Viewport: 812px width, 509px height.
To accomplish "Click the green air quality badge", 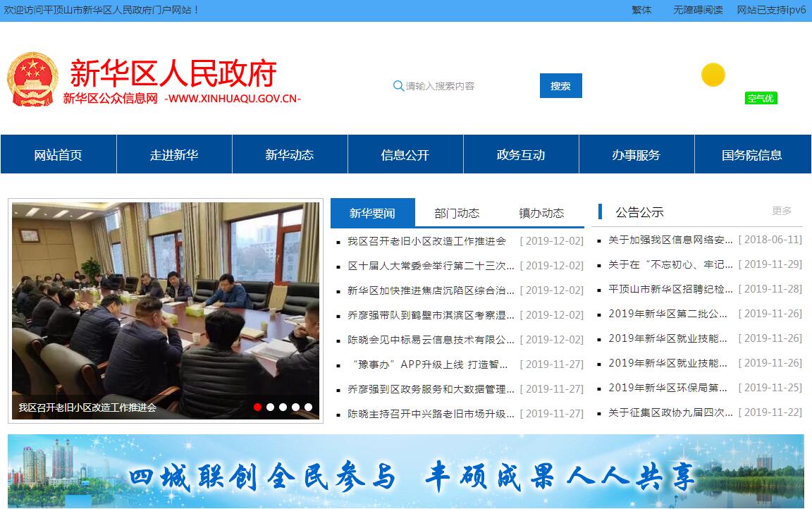I will 761,98.
